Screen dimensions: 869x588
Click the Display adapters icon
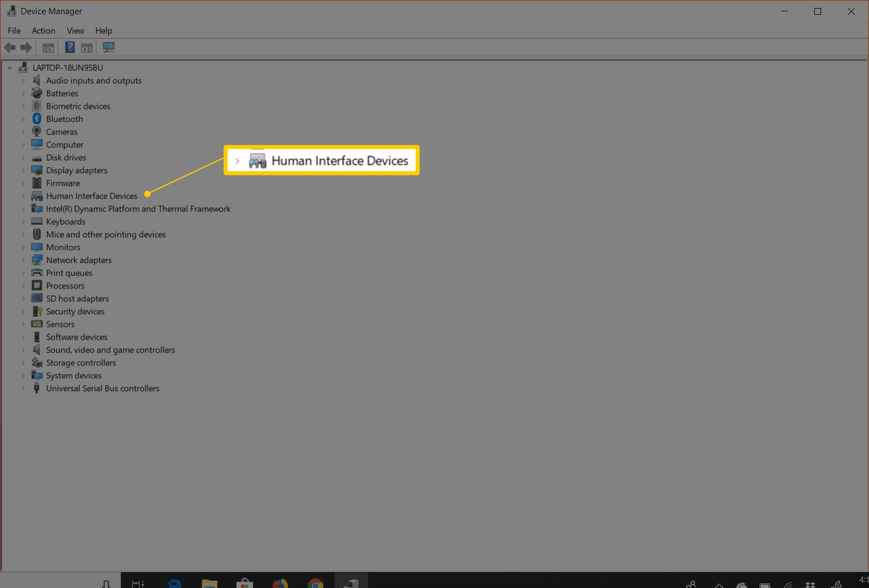point(36,170)
